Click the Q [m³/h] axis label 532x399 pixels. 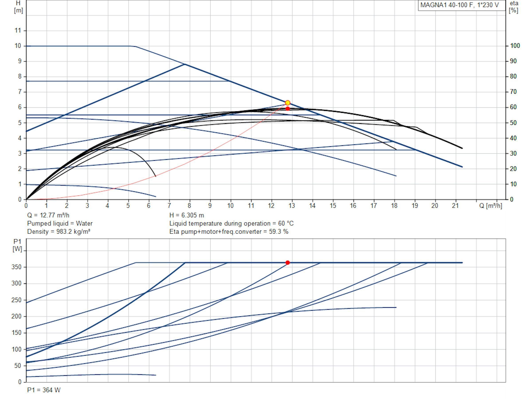491,206
